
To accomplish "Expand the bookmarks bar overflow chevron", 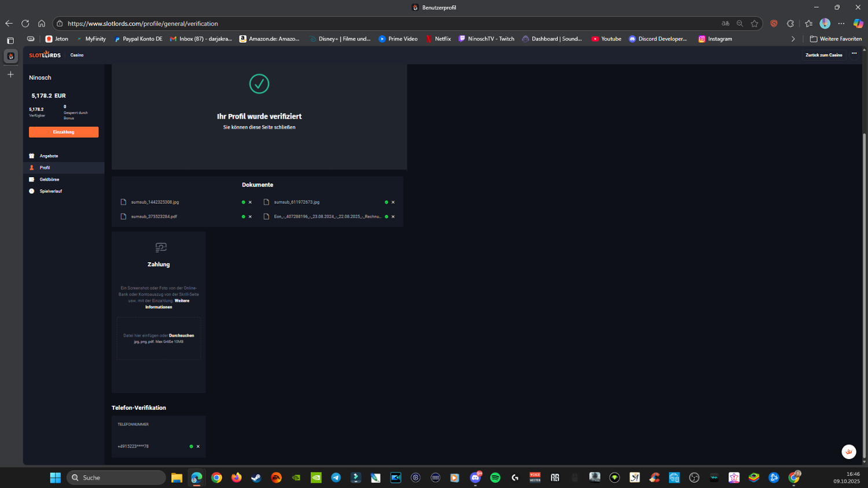I will pos(793,39).
